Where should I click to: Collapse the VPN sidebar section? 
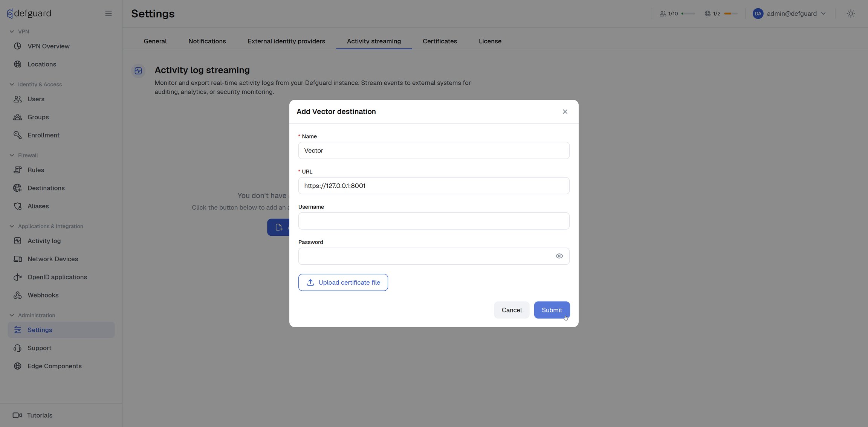click(12, 32)
